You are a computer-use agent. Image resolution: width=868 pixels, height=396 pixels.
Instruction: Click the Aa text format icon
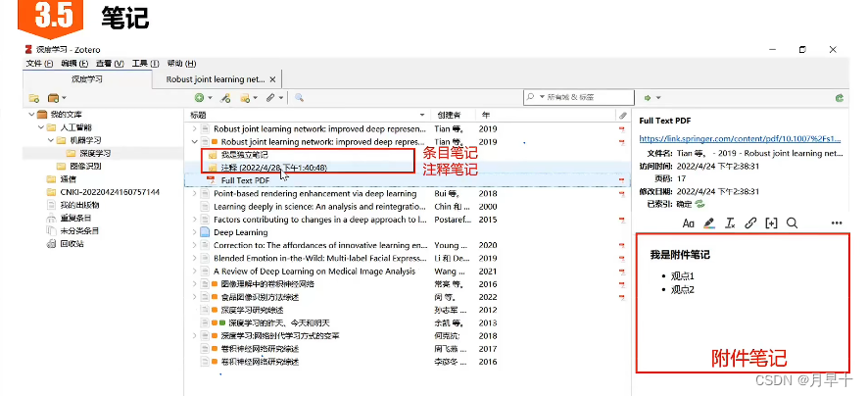point(688,223)
